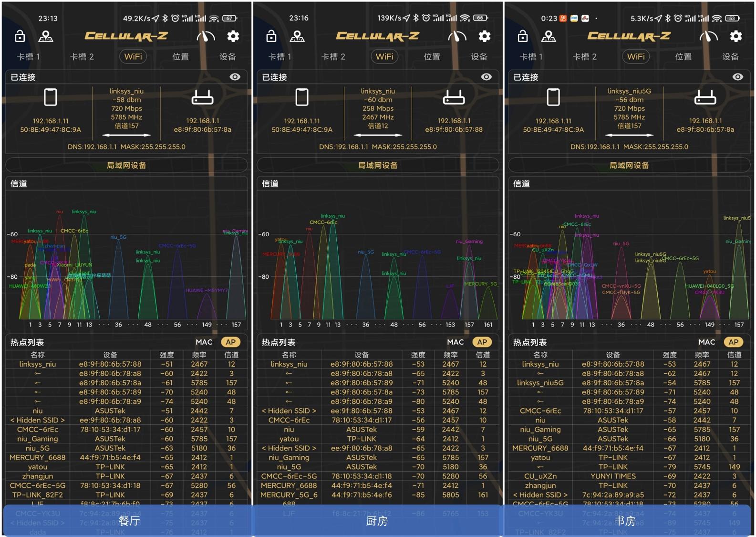Select the niu_5G row in the 0:23 screen

[x=629, y=439]
